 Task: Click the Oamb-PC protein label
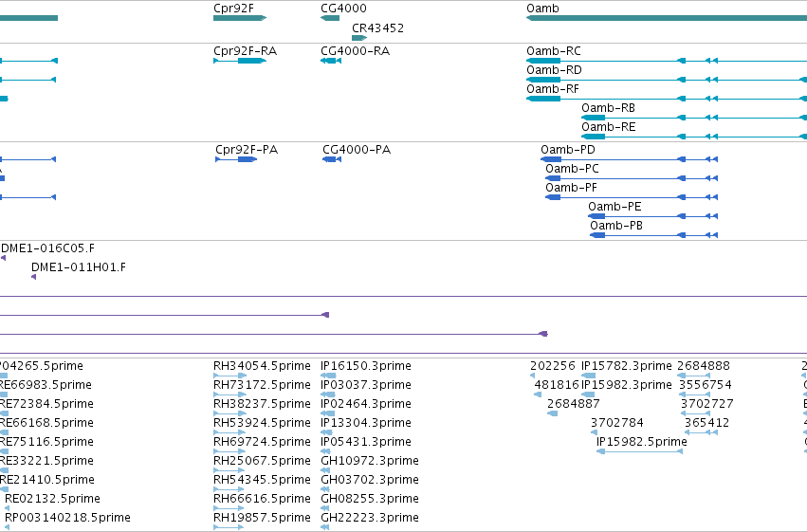[573, 169]
